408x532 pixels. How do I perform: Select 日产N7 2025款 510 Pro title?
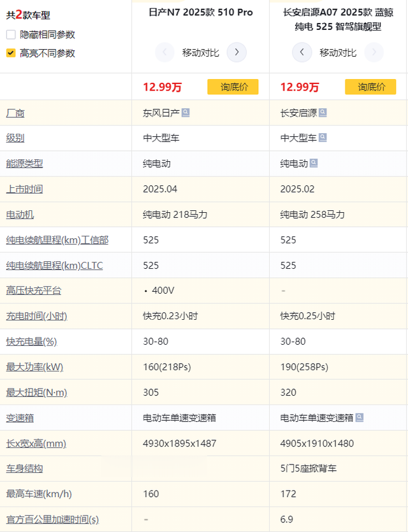(201, 12)
